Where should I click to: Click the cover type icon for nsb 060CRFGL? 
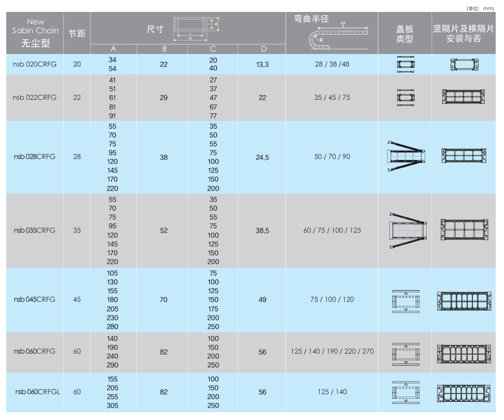(x=406, y=392)
